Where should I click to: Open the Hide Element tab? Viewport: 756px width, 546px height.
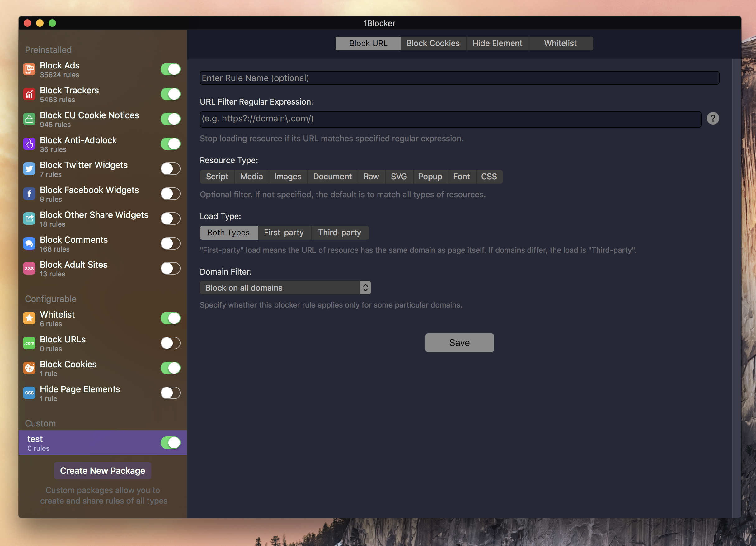click(x=497, y=43)
